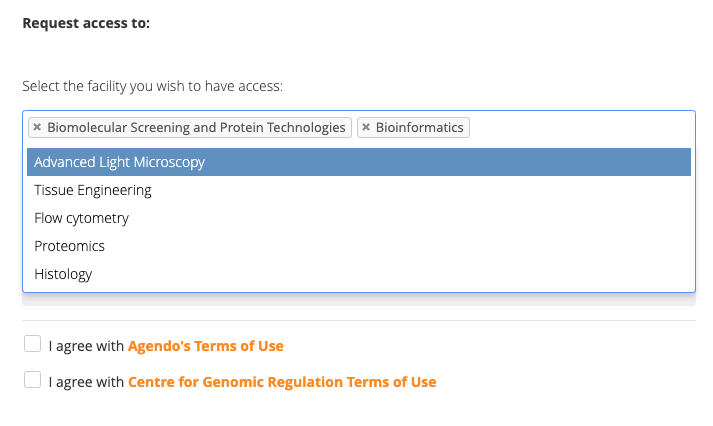
Task: Remove Biomolecular Screening and Protein Technologies tag
Action: (37, 127)
